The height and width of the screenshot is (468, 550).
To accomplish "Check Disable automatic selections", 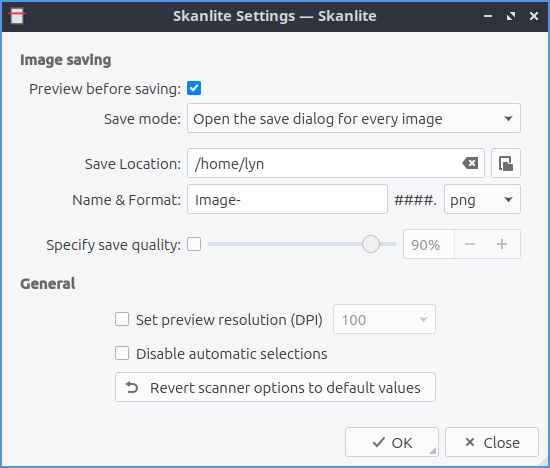I will tap(122, 353).
